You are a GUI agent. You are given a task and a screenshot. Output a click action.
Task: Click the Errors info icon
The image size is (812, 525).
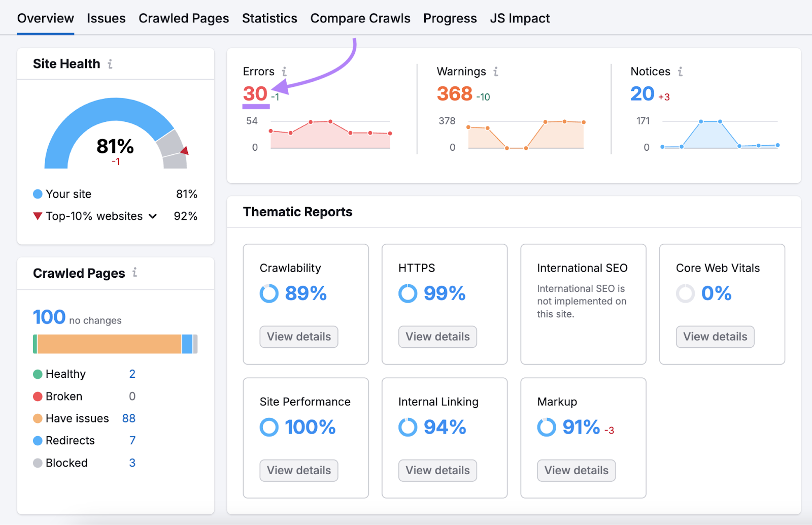point(284,72)
